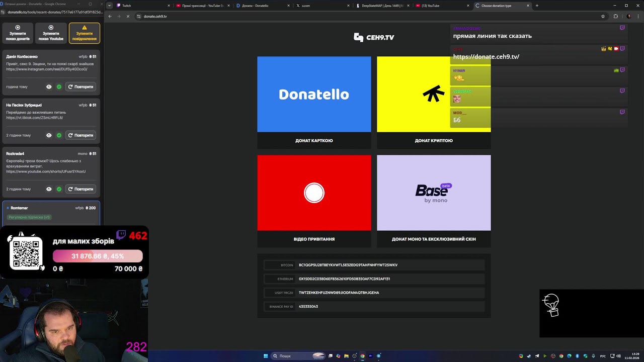Open the volume control in system tray
The image size is (644, 362).
tap(618, 356)
